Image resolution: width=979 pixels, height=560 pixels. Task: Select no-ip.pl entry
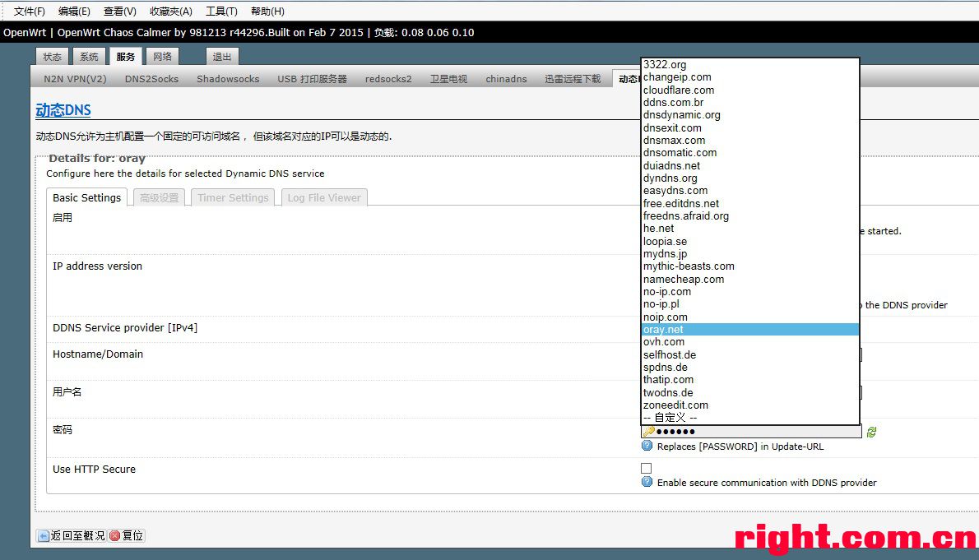click(x=750, y=304)
